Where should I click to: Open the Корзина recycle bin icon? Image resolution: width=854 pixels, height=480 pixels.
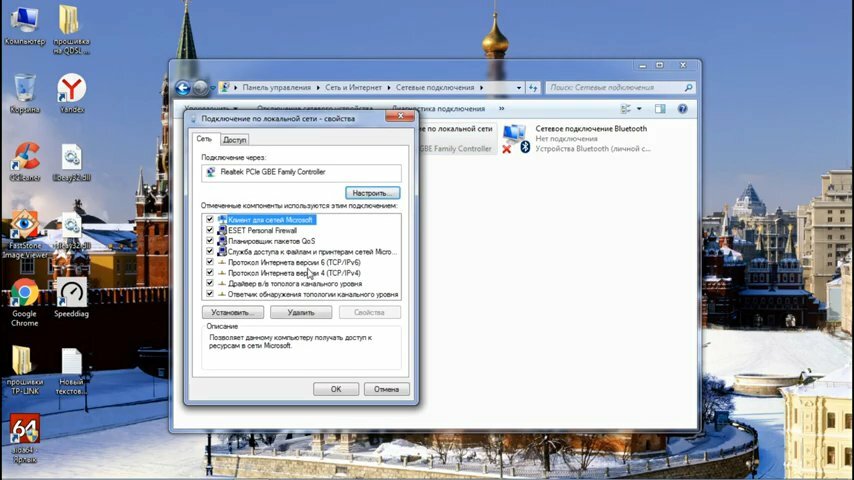pyautogui.click(x=25, y=94)
